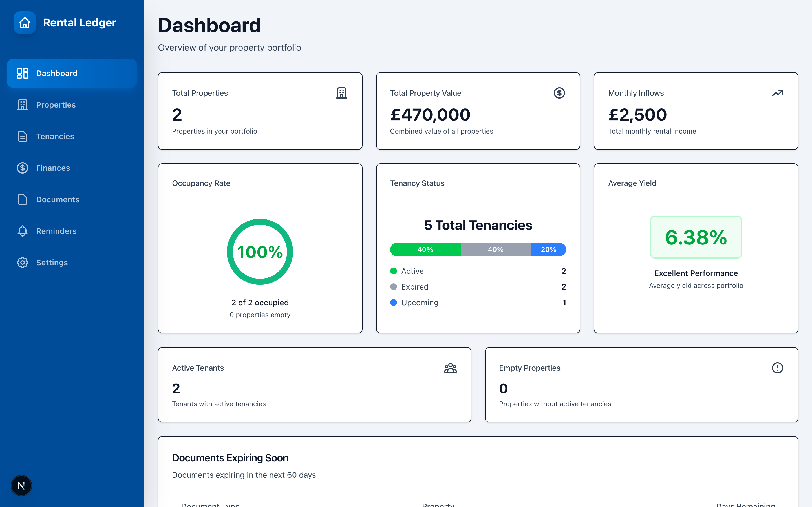Click the gear icon beside Settings

pyautogui.click(x=23, y=263)
